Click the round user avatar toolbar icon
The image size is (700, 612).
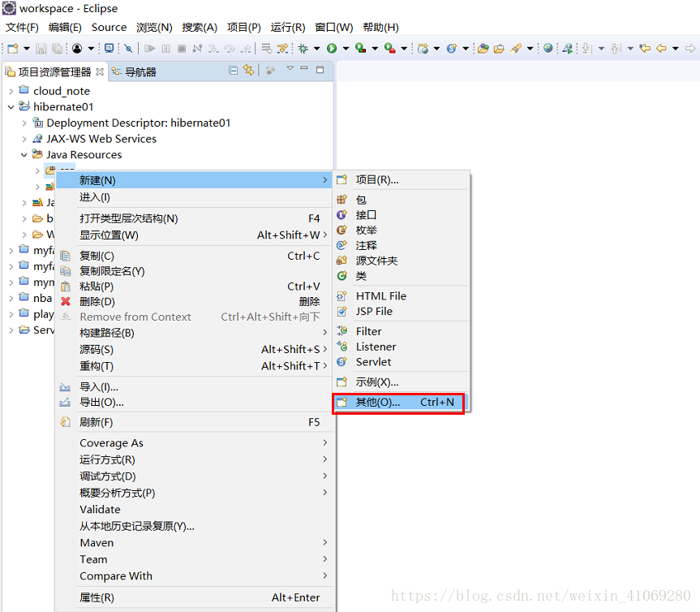point(77,48)
